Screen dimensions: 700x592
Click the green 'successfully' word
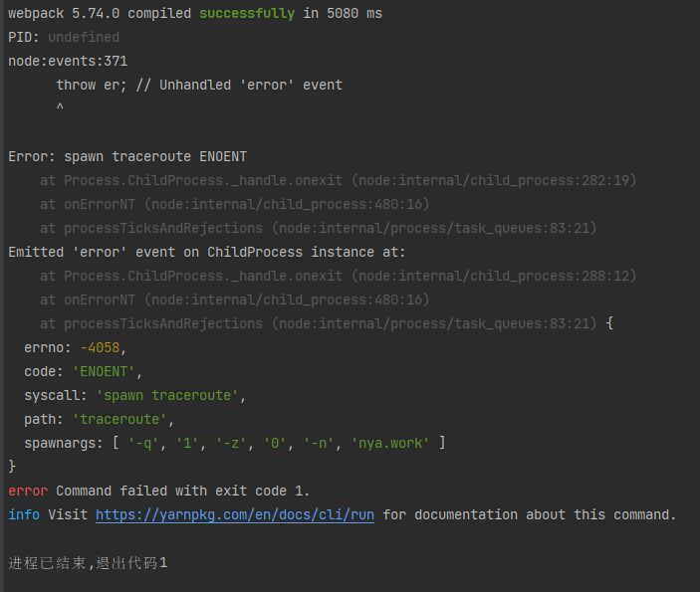pyautogui.click(x=247, y=13)
